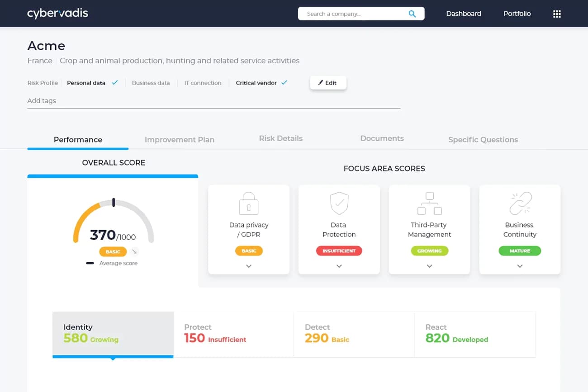Switch to the Improvement Plan tab
The image size is (588, 392).
pyautogui.click(x=179, y=140)
